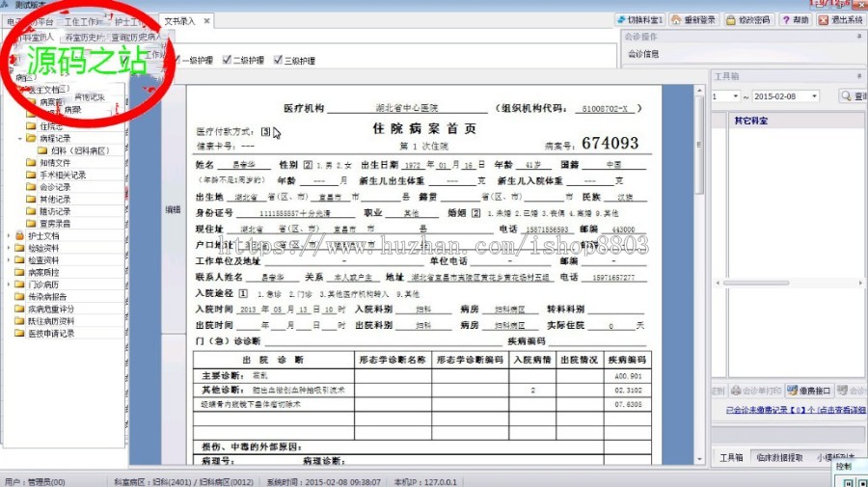The width and height of the screenshot is (868, 487).
Task: Open the 已会诊未缴费记录 link
Action: point(794,411)
